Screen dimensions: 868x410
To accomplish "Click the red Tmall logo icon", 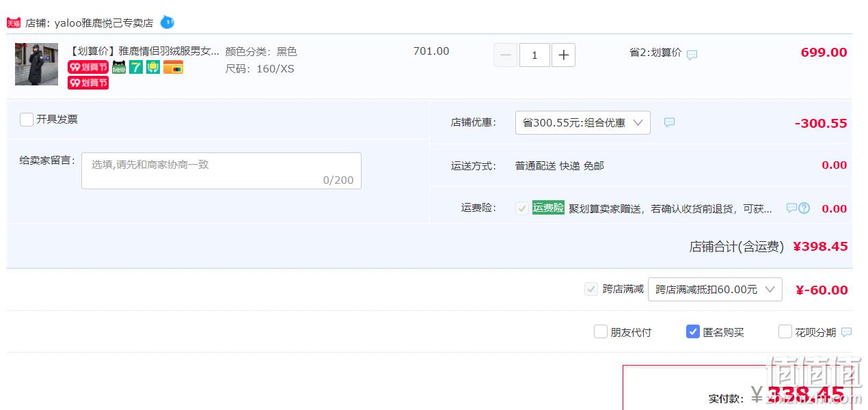I will [x=14, y=23].
